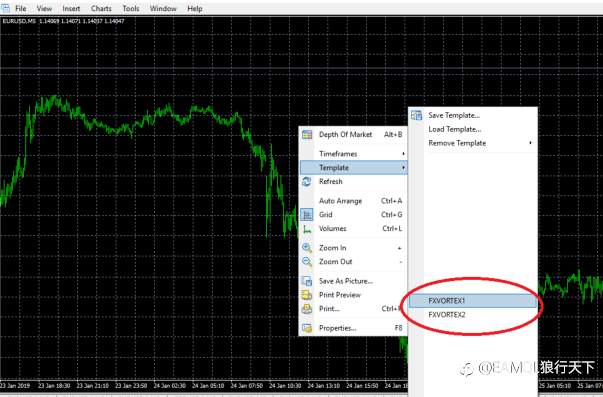The width and height of the screenshot is (603, 397).
Task: Click the 23 Jan 18:30 time label
Action: (x=54, y=385)
